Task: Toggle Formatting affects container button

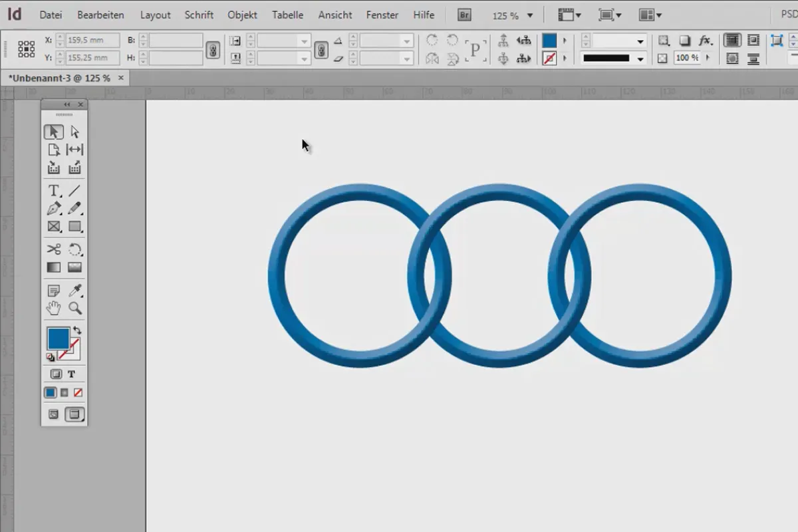Action: (x=56, y=374)
